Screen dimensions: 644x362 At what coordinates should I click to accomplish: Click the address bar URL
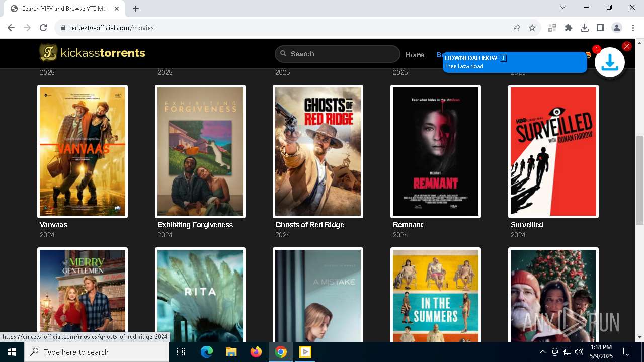113,28
